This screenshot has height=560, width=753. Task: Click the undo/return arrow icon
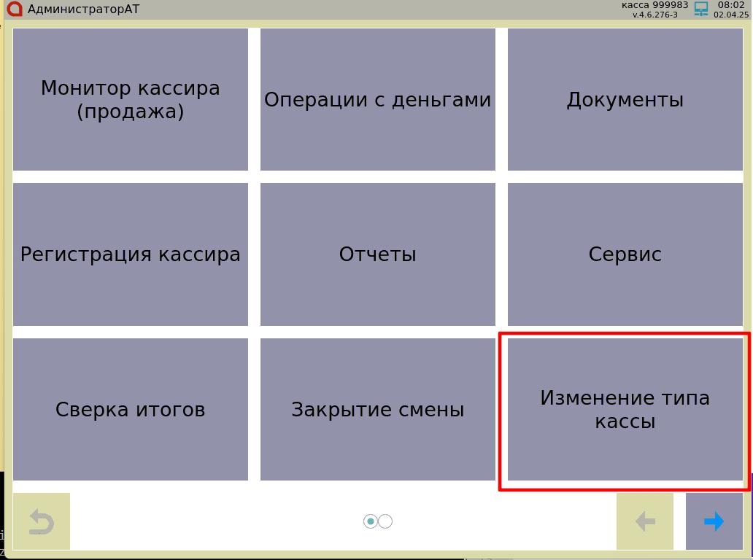42,521
